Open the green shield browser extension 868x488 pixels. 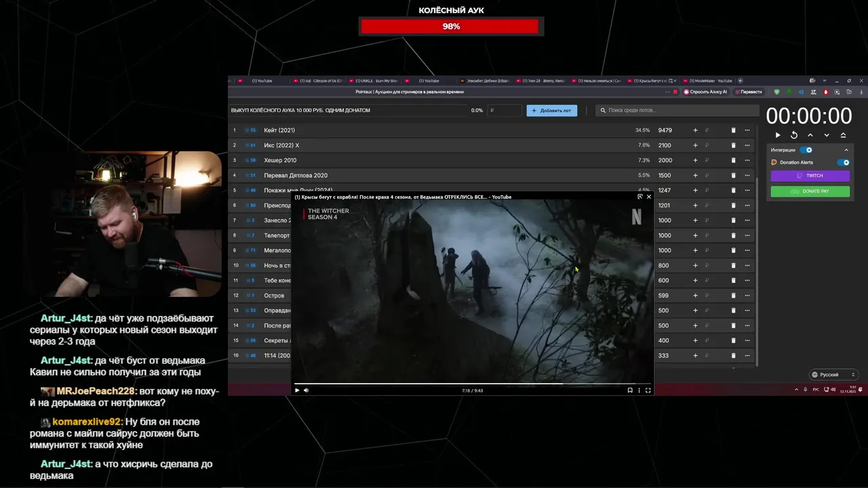[777, 91]
